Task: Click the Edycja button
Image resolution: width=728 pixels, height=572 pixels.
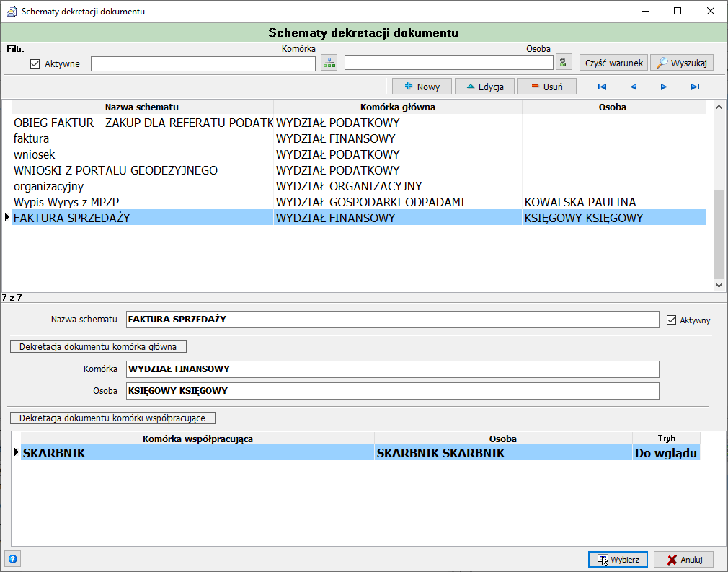Action: point(484,87)
